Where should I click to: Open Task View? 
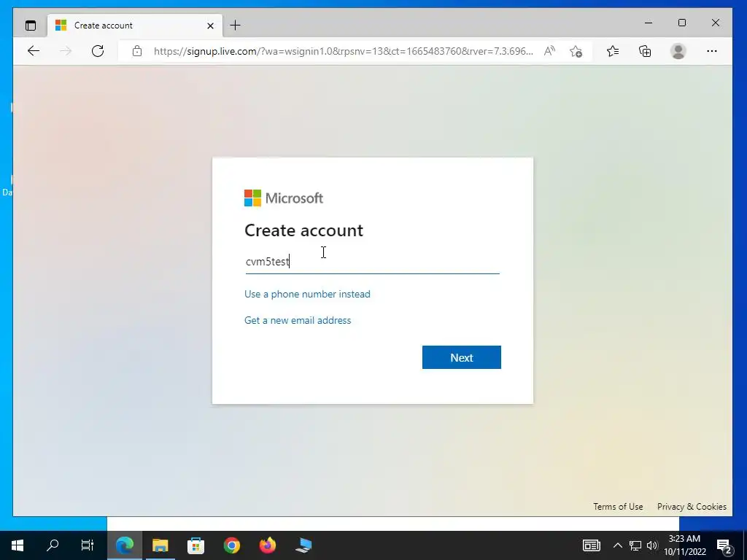point(88,545)
